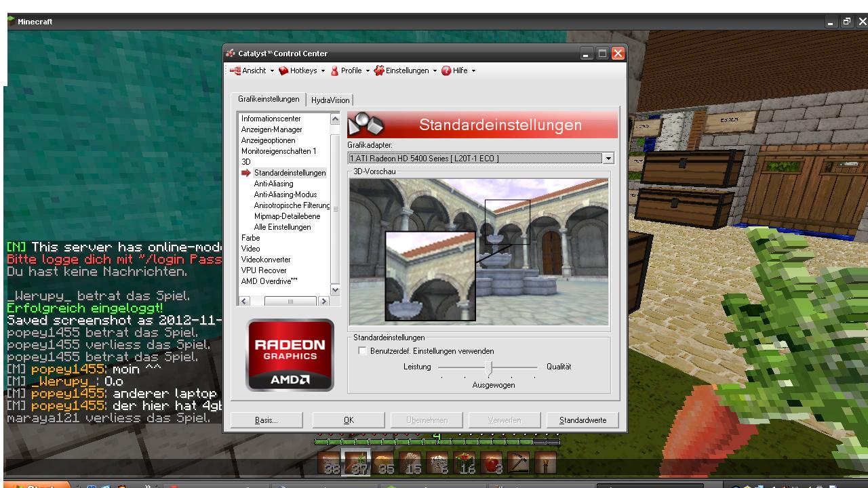Select the Grafikeinstellungen tab

point(269,99)
